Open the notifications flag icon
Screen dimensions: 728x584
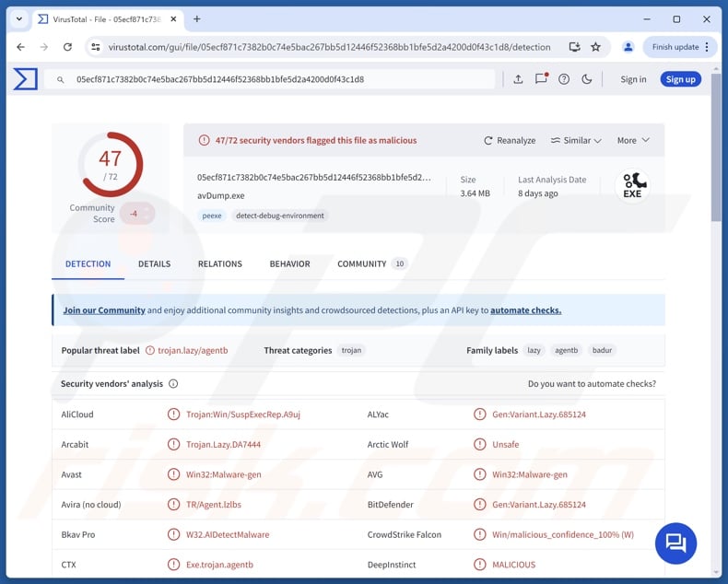point(541,79)
